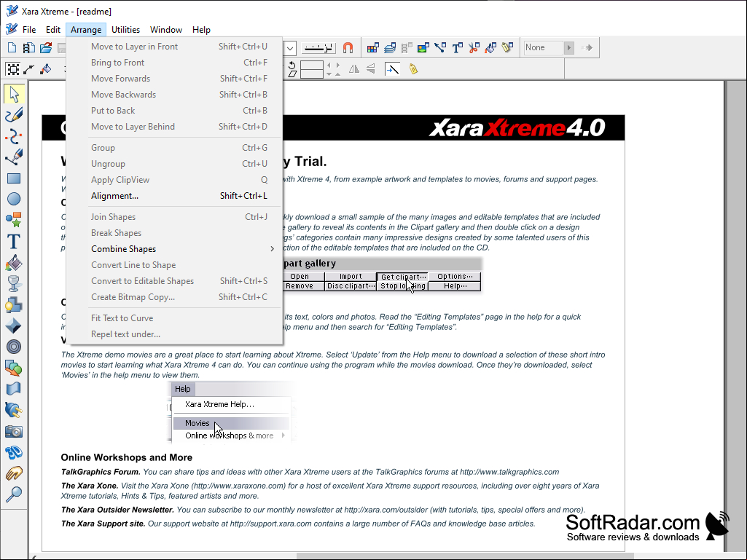Open the Utilities menu
Image resolution: width=747 pixels, height=560 pixels.
click(x=126, y=30)
